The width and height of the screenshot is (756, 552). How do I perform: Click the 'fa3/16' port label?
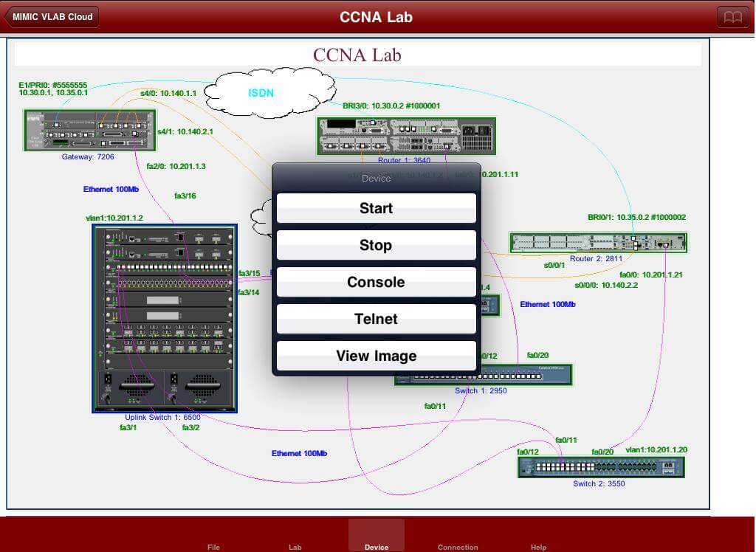[185, 196]
